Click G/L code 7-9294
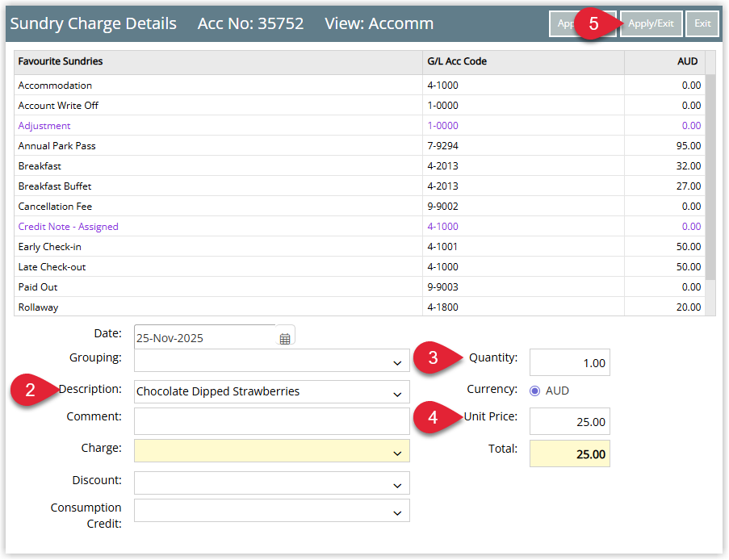Screen dimensions: 729x560 [x=442, y=146]
